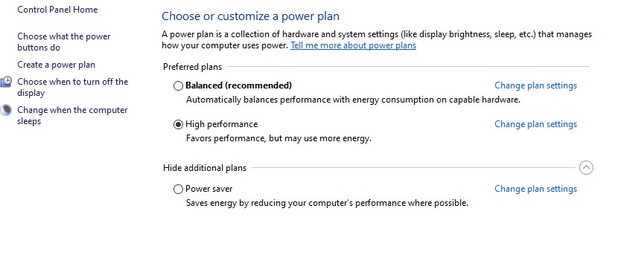Change plan settings for the Balanced plan
The height and width of the screenshot is (275, 644).
535,85
